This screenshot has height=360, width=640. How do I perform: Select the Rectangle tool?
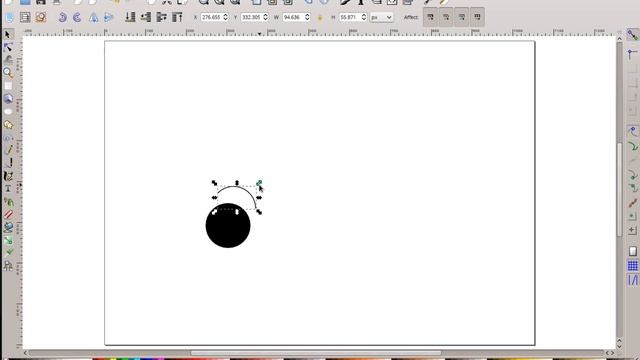coord(8,86)
